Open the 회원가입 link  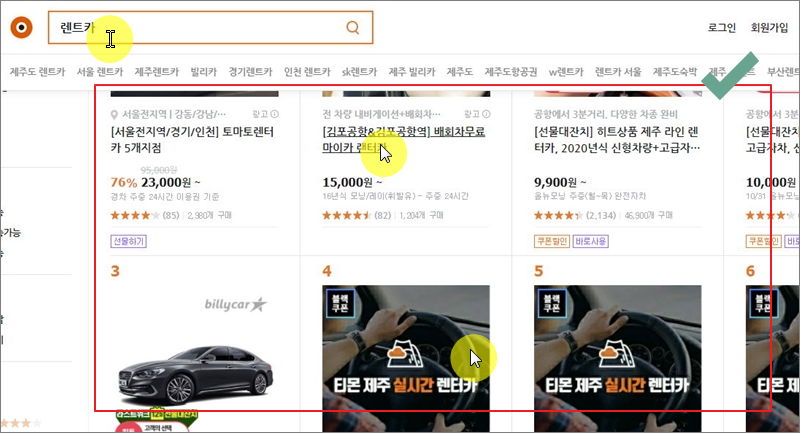pyautogui.click(x=769, y=28)
